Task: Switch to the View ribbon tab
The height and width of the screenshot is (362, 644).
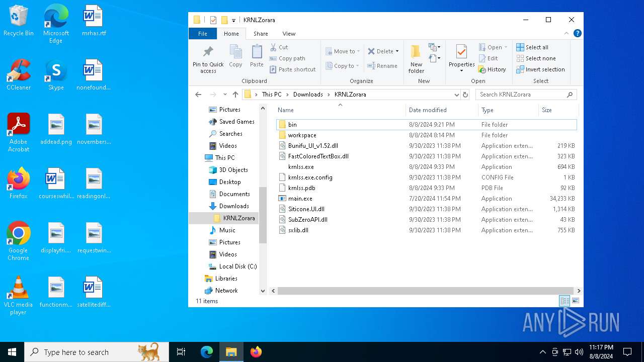Action: tap(289, 34)
